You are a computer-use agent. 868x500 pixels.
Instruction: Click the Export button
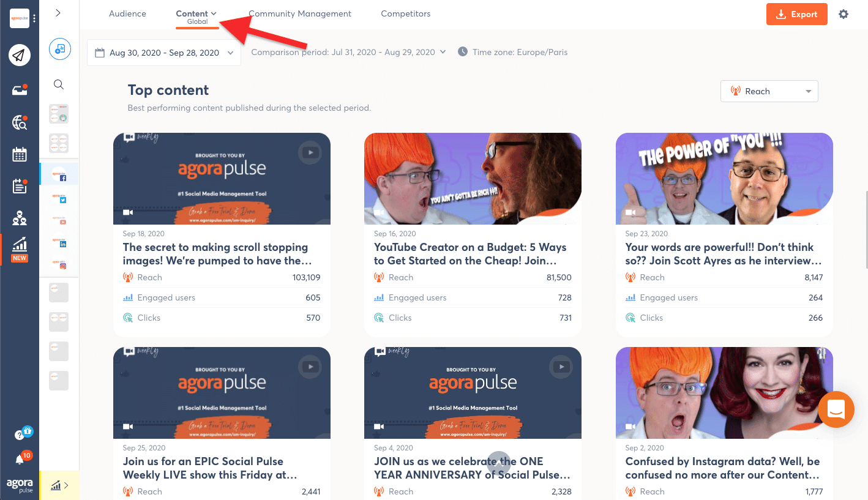[796, 14]
